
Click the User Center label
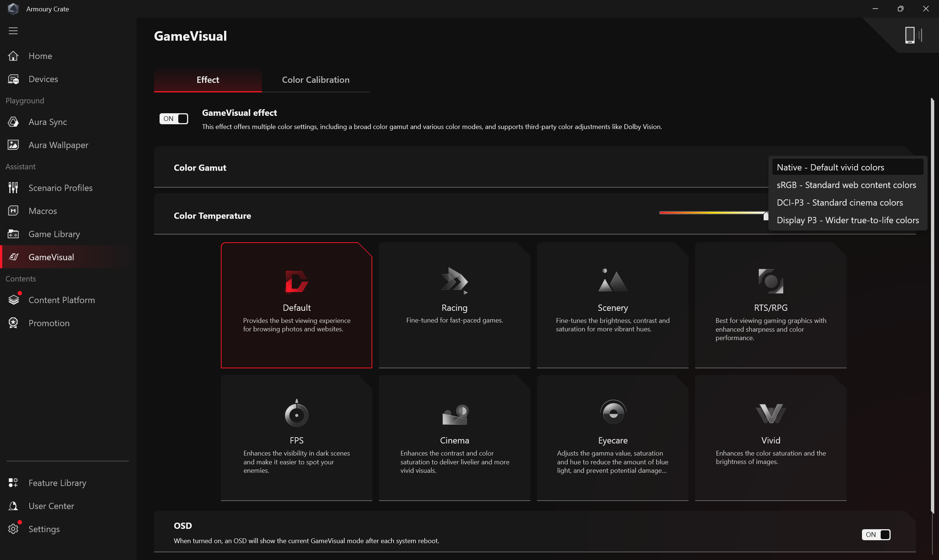coord(51,506)
